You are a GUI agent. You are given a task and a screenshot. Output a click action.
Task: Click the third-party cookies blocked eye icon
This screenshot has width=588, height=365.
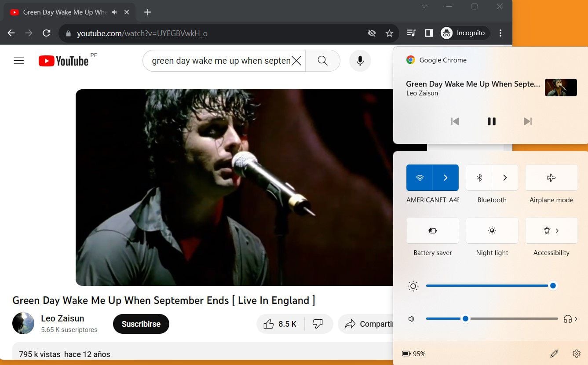[x=372, y=33]
